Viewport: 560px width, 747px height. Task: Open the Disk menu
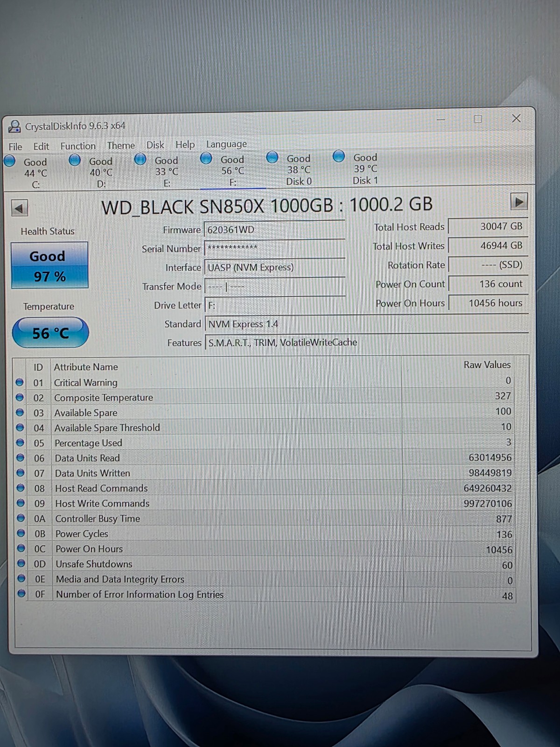[x=155, y=145]
